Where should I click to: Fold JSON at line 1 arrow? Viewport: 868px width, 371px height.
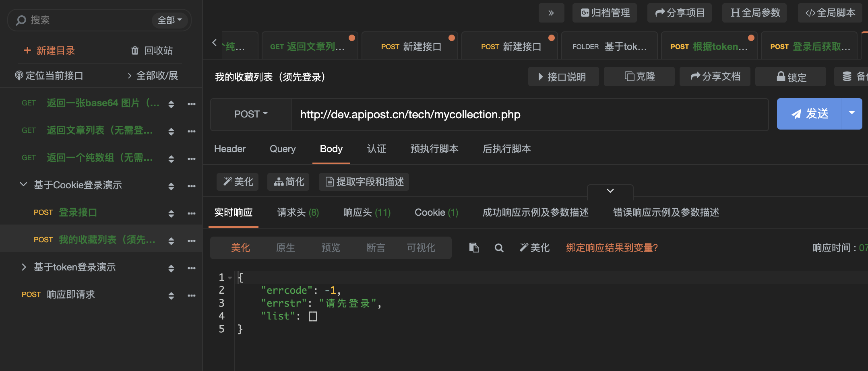(230, 278)
